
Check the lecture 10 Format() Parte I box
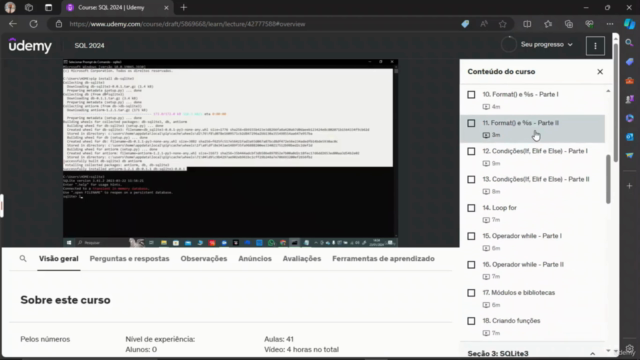click(471, 95)
